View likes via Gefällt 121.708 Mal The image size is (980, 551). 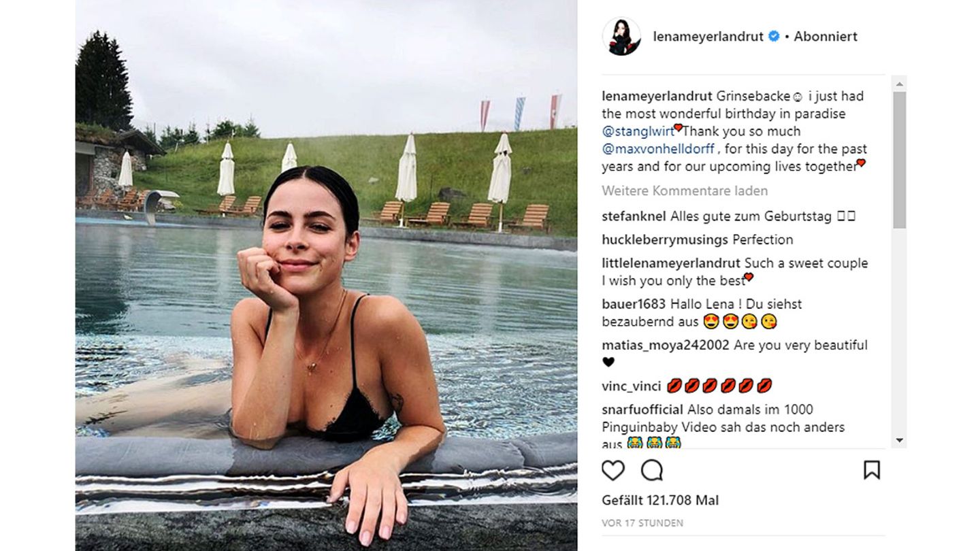(x=660, y=501)
